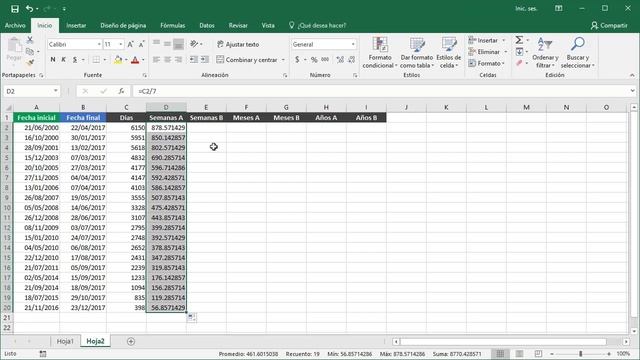Viewport: 640px width, 360px height.
Task: Align text to the right
Action: 178,60
